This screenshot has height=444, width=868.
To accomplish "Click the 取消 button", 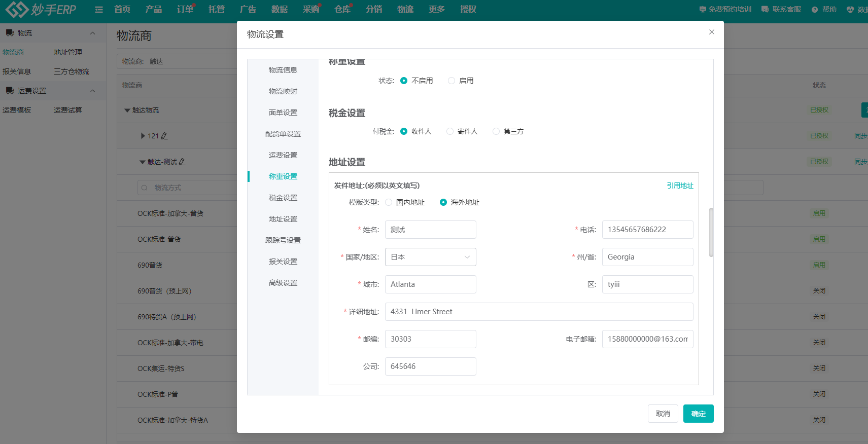I will (663, 414).
